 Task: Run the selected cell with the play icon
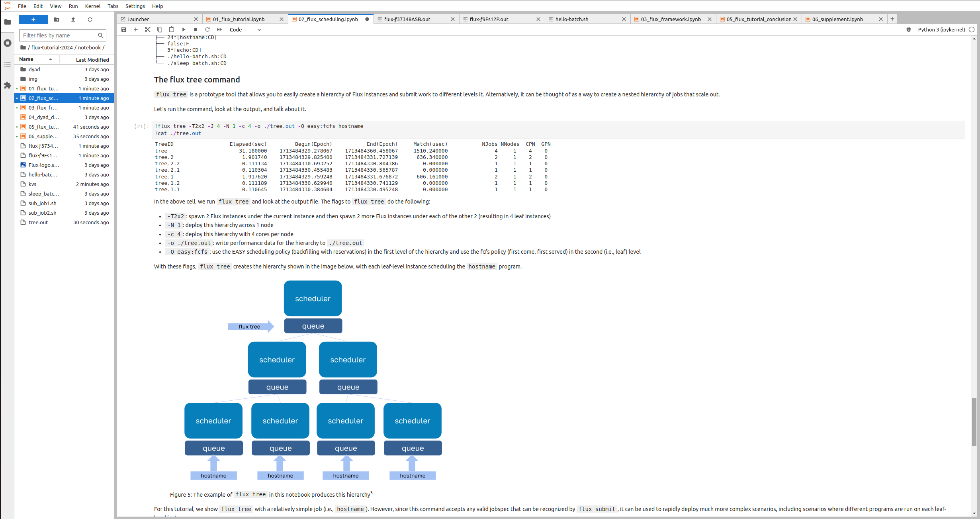[184, 29]
